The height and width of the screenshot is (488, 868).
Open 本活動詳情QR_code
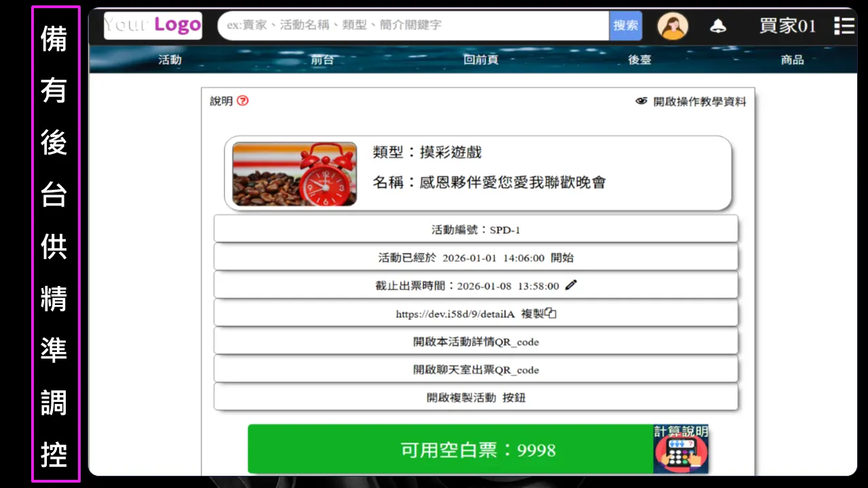pos(475,342)
